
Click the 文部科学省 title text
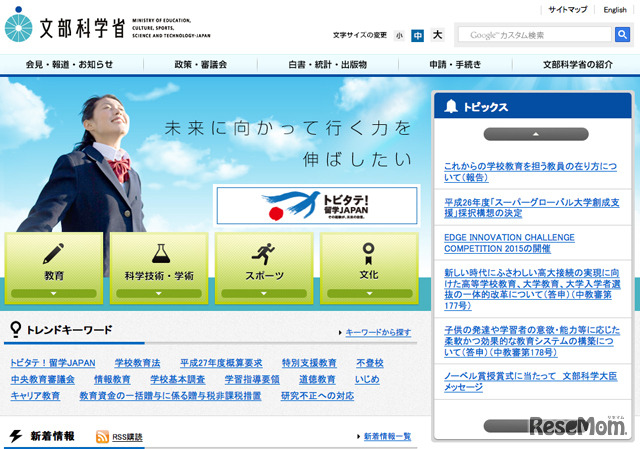pos(82,28)
